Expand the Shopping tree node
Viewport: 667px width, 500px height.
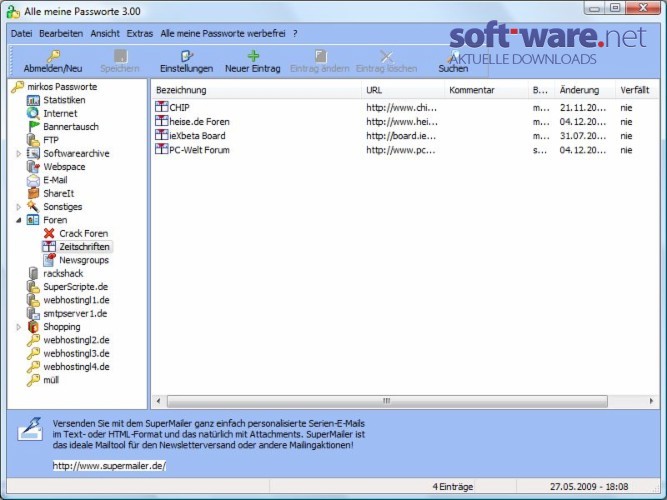[19, 327]
